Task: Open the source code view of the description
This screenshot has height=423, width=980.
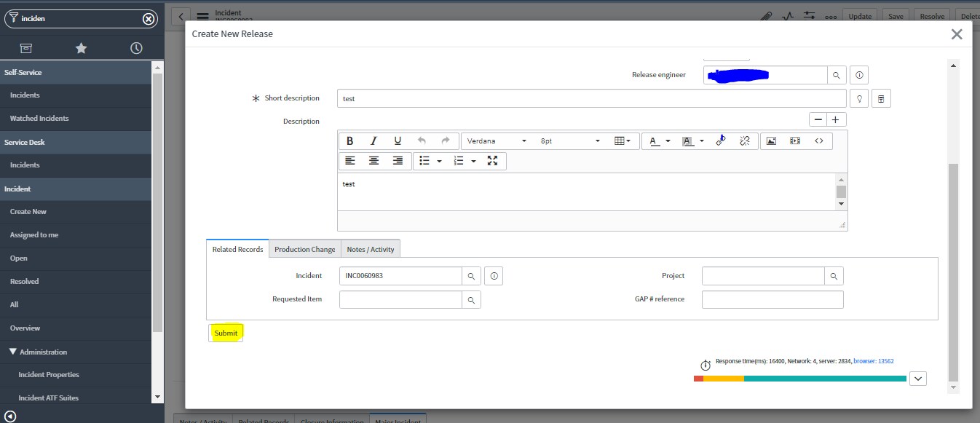Action: 818,141
